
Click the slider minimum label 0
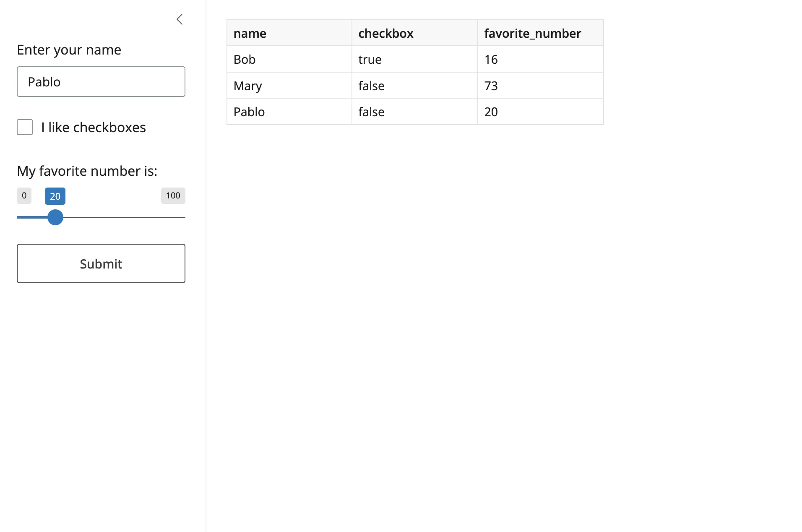[x=24, y=196]
